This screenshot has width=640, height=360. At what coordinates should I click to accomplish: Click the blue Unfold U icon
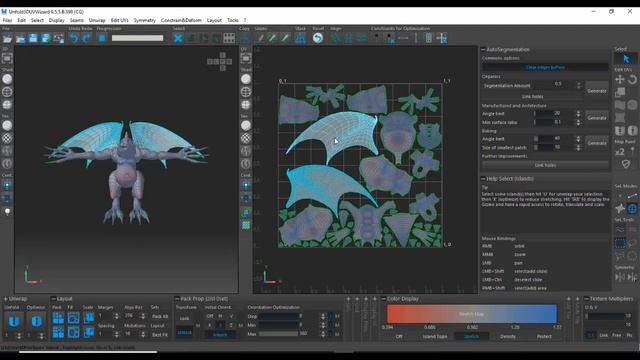click(14, 321)
